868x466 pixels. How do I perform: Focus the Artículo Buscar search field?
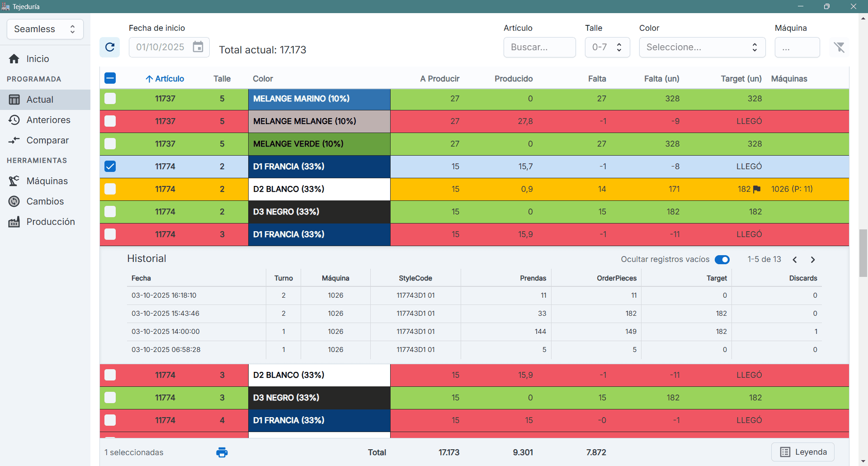tap(539, 47)
